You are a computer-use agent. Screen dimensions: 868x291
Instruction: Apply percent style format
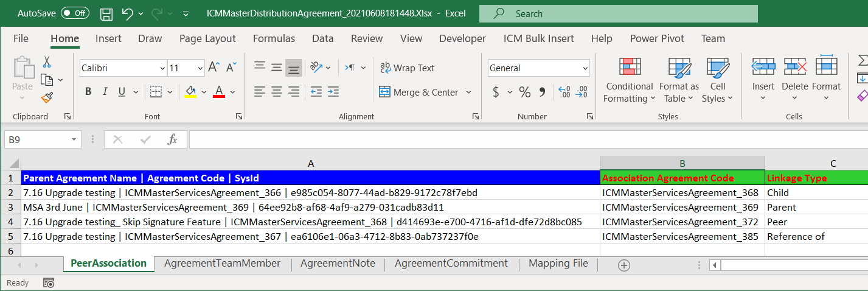[524, 92]
